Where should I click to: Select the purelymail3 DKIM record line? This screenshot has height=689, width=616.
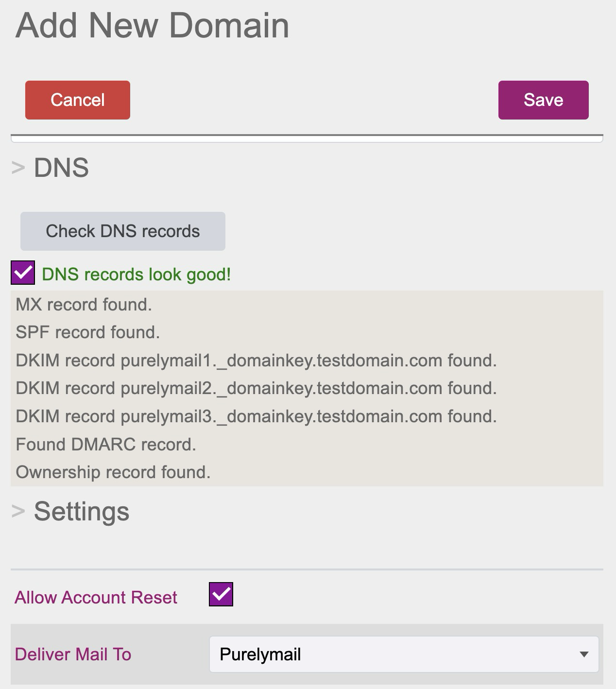tap(257, 416)
